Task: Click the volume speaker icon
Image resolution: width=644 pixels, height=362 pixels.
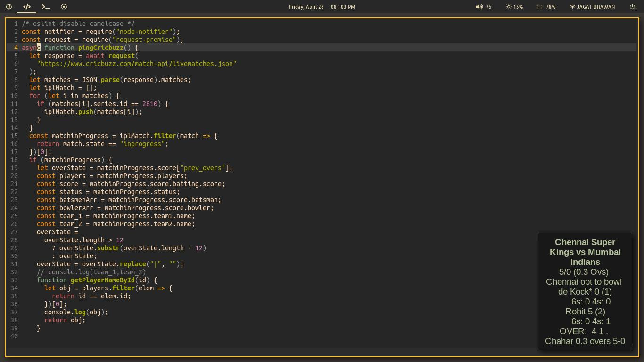Action: [479, 7]
